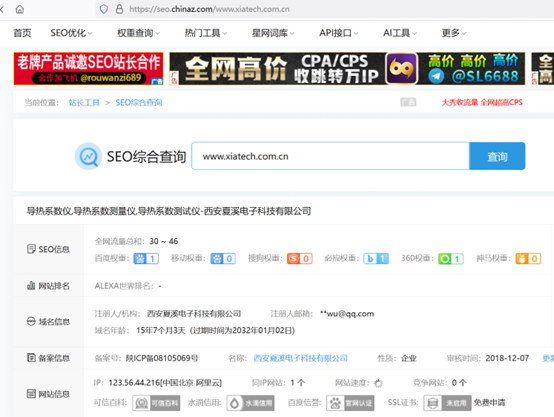Click the 水滴信用 droplet badge

(x=251, y=403)
